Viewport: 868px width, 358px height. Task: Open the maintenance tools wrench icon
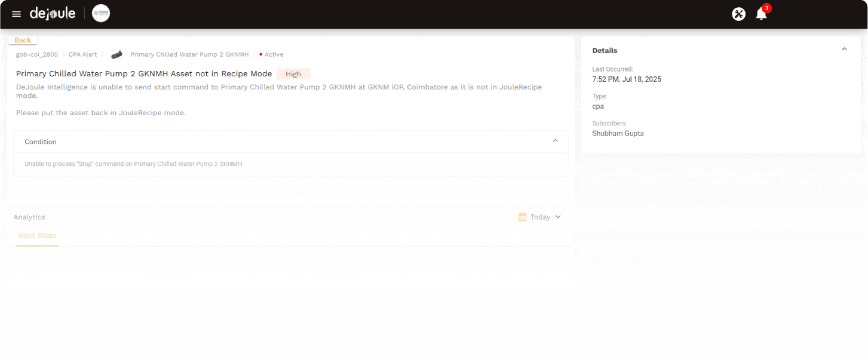pos(739,14)
